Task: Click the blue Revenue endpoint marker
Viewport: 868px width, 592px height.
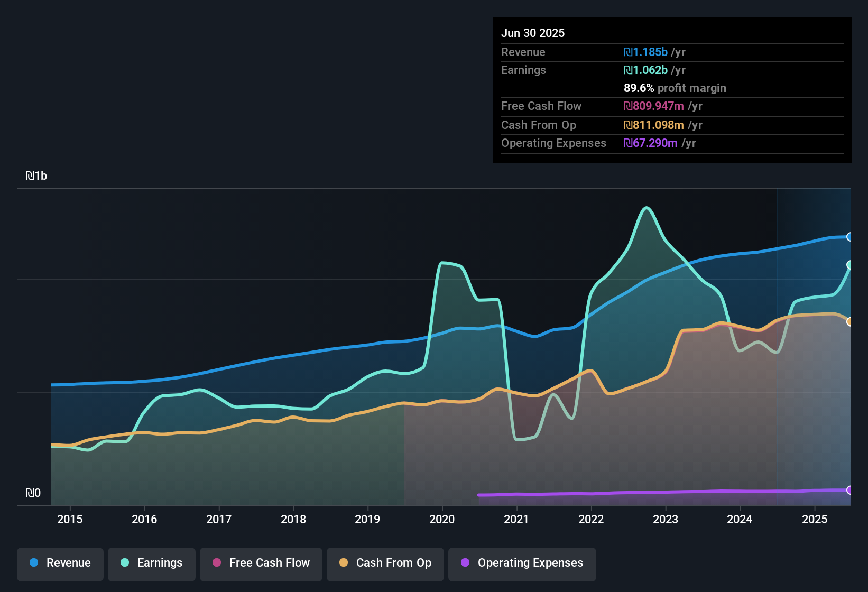Action: click(x=849, y=237)
